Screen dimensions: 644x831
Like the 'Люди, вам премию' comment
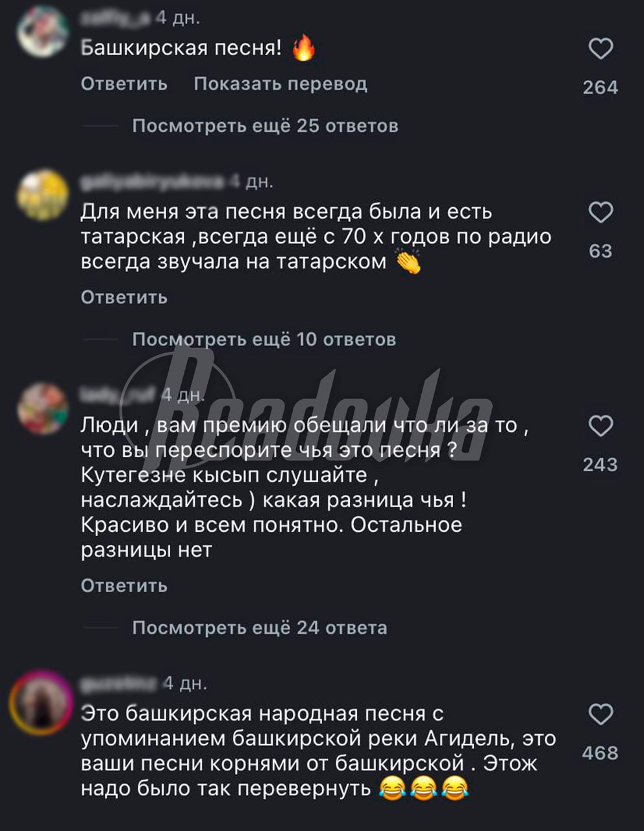601,426
